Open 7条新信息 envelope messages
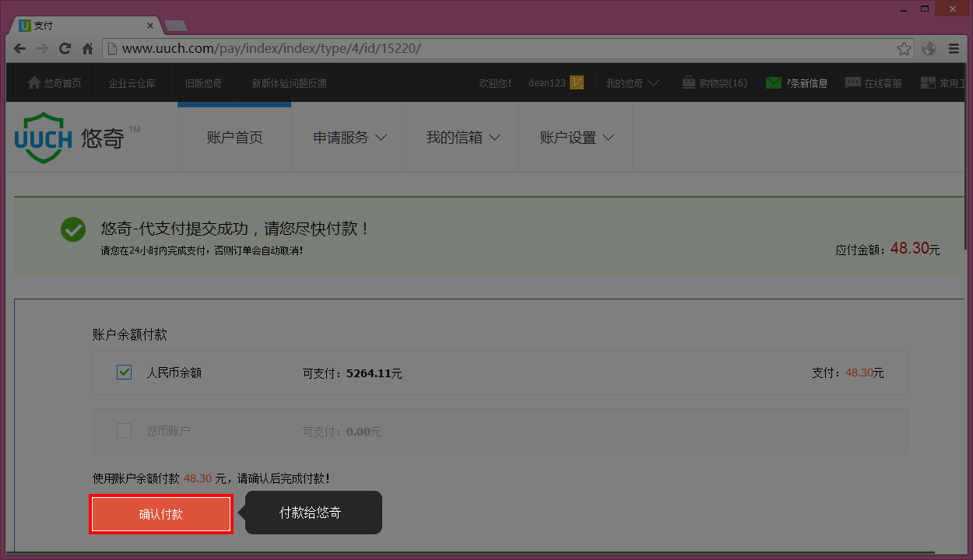 (x=796, y=82)
